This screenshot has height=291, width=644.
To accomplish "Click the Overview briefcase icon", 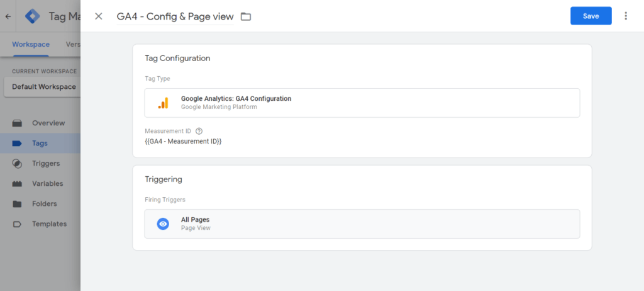I will point(17,123).
